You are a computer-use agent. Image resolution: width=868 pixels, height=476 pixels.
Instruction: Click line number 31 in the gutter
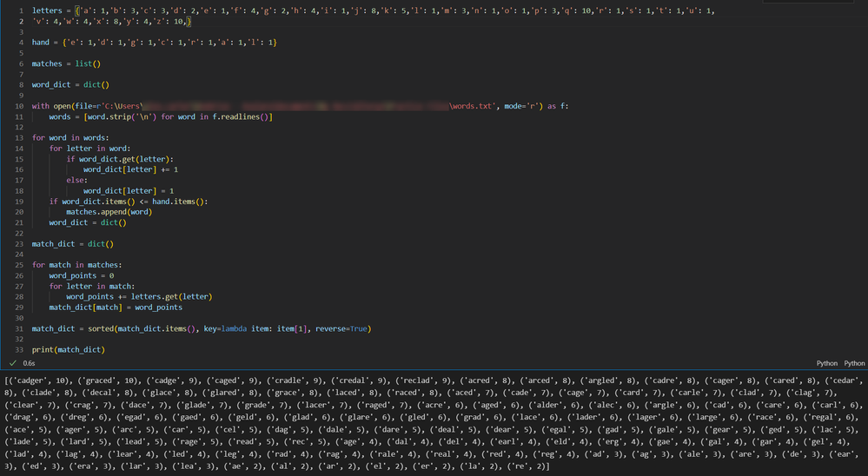[x=19, y=329]
